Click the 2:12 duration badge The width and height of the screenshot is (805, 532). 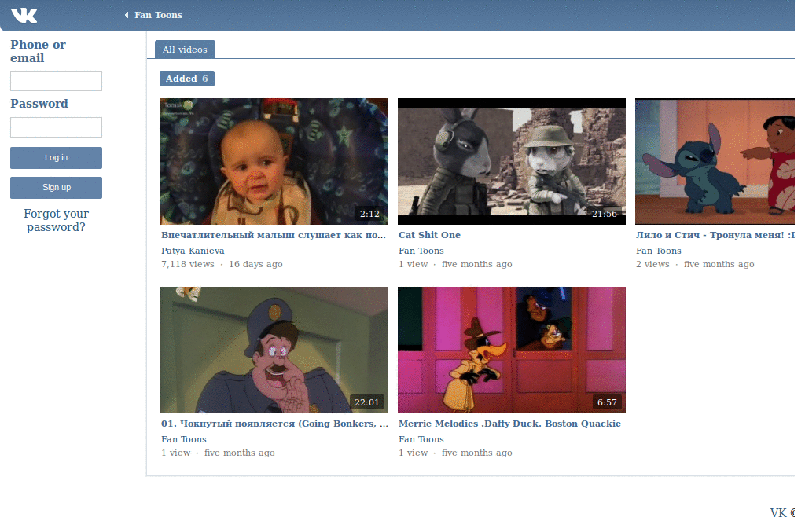(x=369, y=214)
